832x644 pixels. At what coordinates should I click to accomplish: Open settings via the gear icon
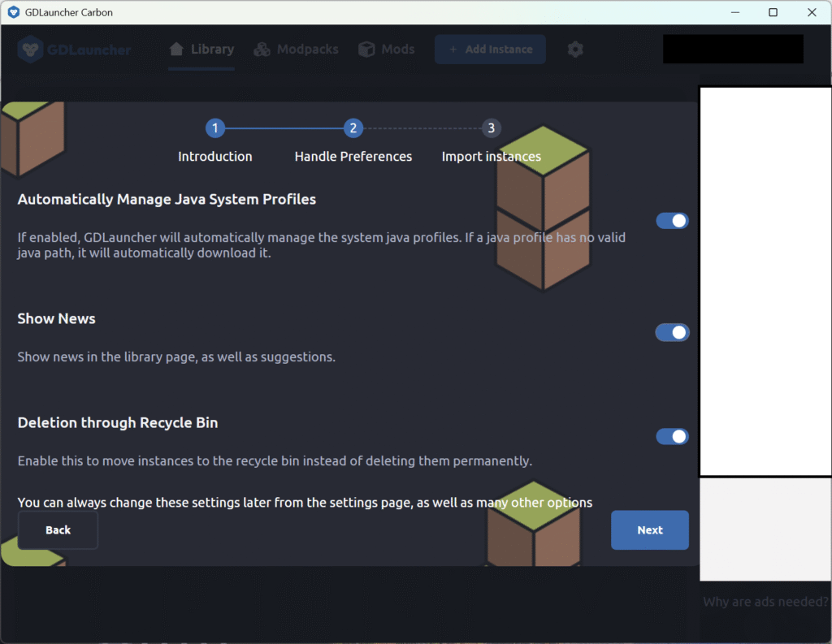coord(575,50)
